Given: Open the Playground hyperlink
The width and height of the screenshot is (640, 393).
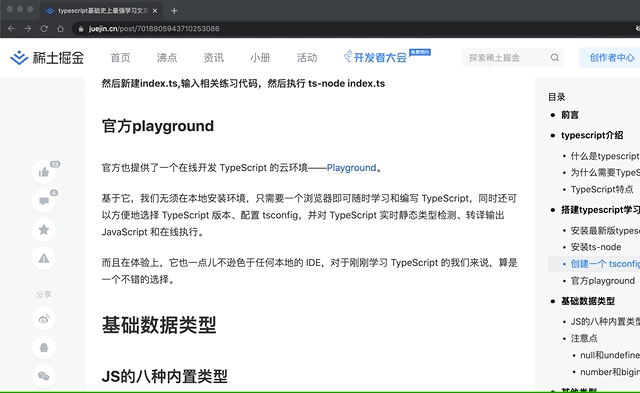Looking at the screenshot, I should click(x=351, y=168).
